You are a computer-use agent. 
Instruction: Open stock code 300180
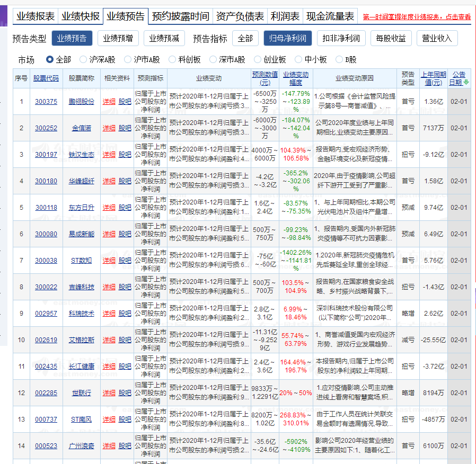(x=46, y=181)
